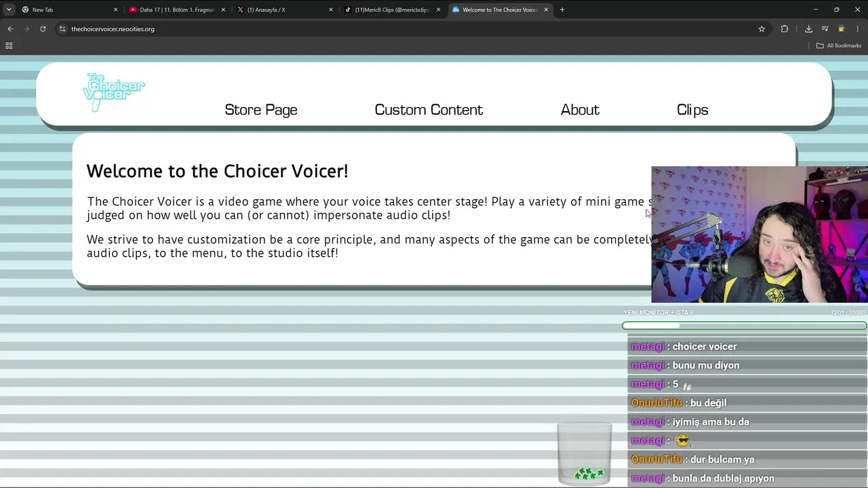Click The Choicer Voicer logo
The image size is (868, 488).
coord(114,92)
